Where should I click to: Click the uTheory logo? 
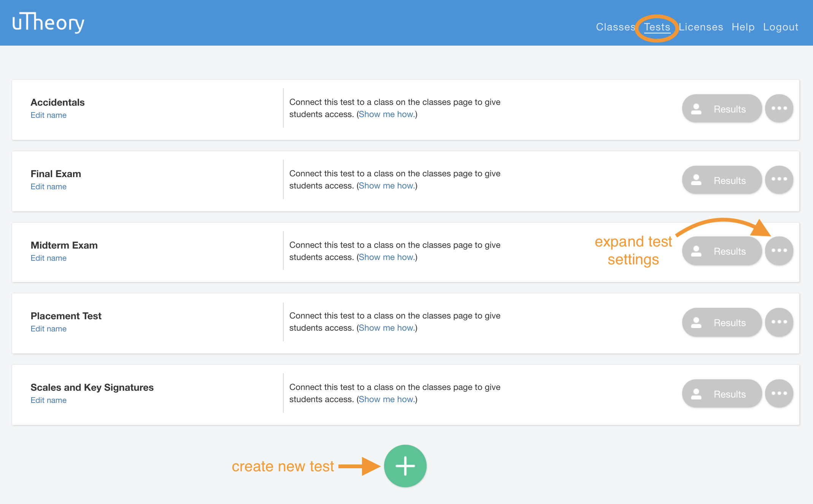tap(48, 22)
